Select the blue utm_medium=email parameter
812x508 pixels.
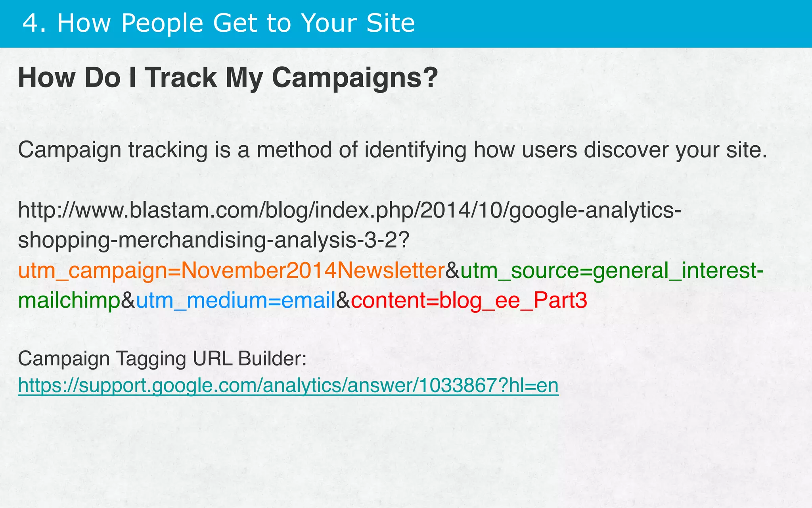[x=236, y=301]
